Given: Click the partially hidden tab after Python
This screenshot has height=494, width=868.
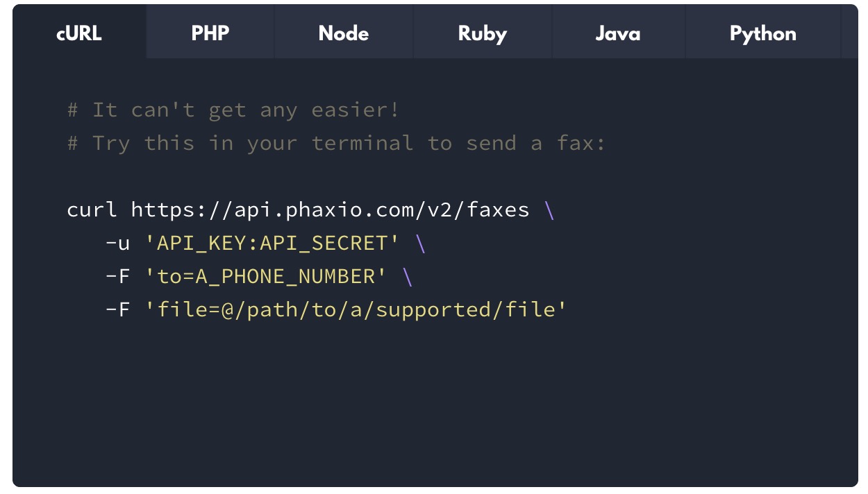Looking at the screenshot, I should (850, 33).
